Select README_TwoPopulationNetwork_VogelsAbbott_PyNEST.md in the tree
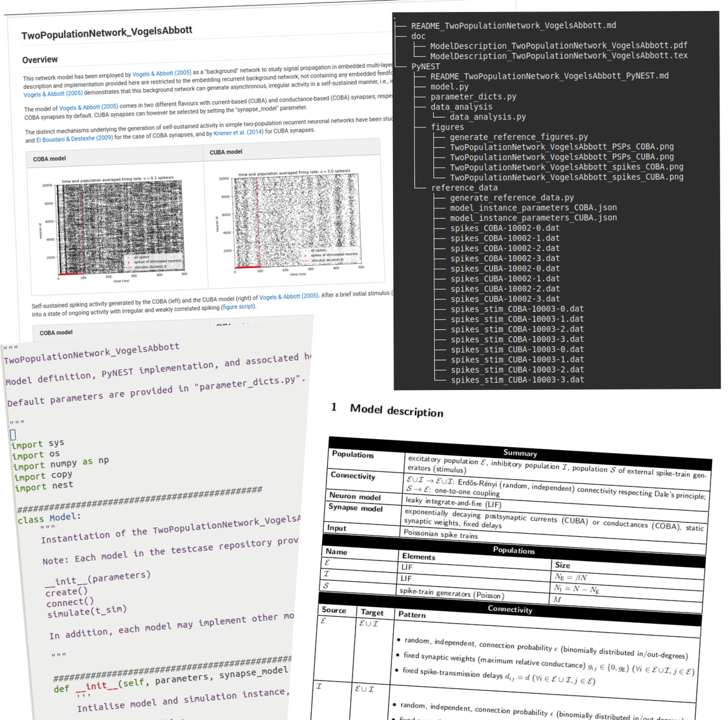Screen dimensions: 728x720 click(x=549, y=76)
